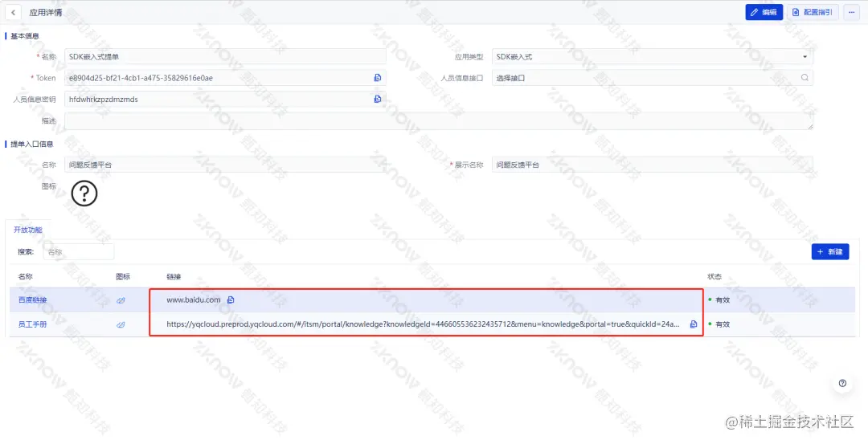Open the 员工手册 entry
This screenshot has height=444, width=868.
32,324
